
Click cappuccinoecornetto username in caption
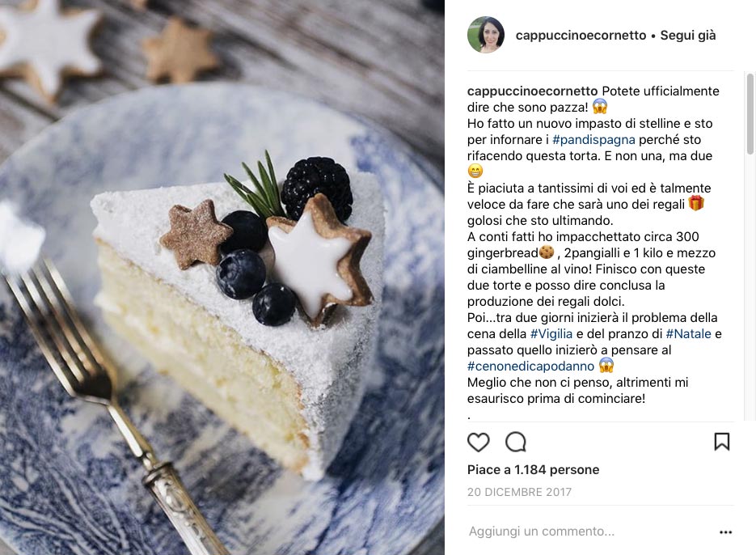tap(532, 91)
